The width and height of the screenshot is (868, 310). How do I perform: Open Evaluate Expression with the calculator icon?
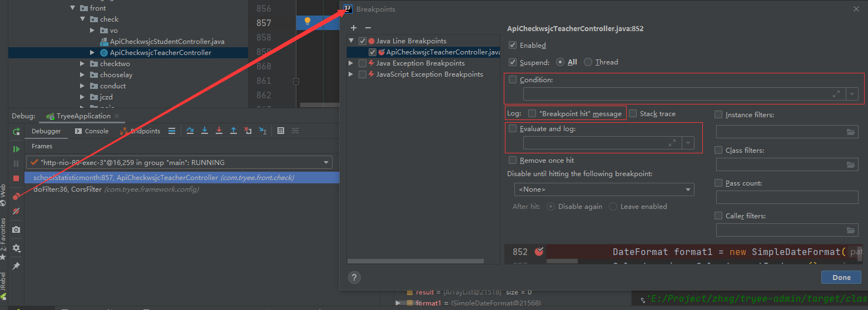coord(281,131)
